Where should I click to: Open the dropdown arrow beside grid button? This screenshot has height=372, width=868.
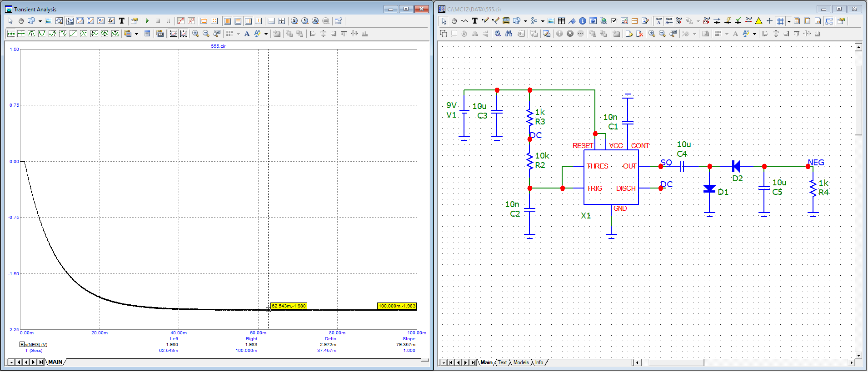(x=789, y=21)
